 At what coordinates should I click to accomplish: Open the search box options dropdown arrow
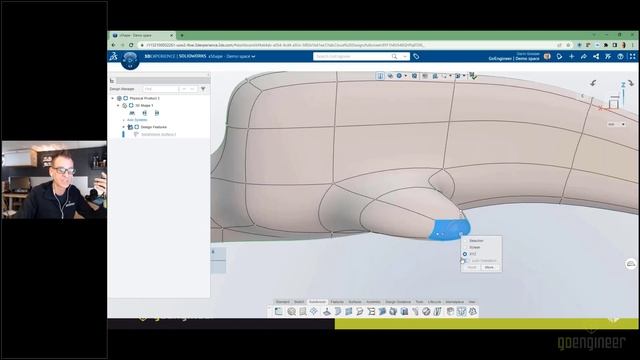404,56
